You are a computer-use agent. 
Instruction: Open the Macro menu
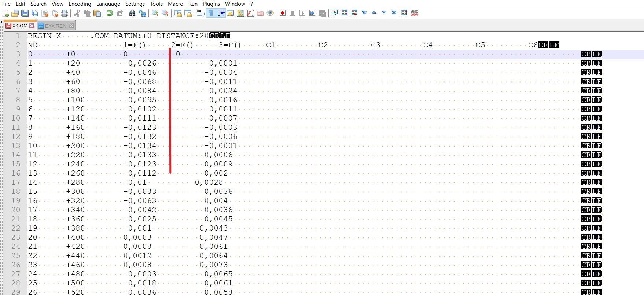click(x=176, y=4)
